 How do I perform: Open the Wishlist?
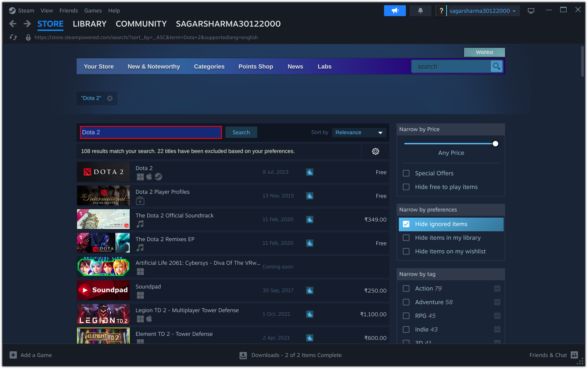[484, 52]
